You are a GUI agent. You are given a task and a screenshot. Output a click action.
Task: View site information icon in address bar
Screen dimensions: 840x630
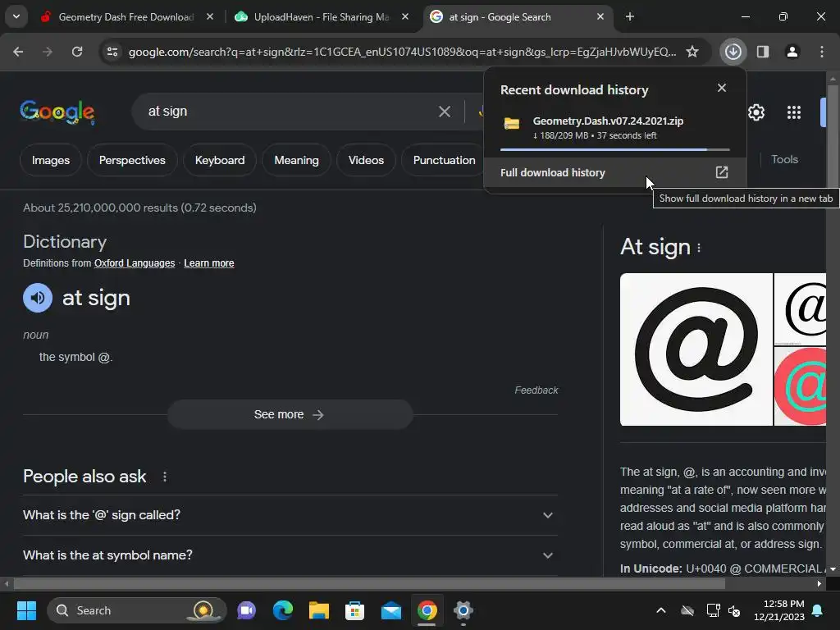[x=112, y=52]
